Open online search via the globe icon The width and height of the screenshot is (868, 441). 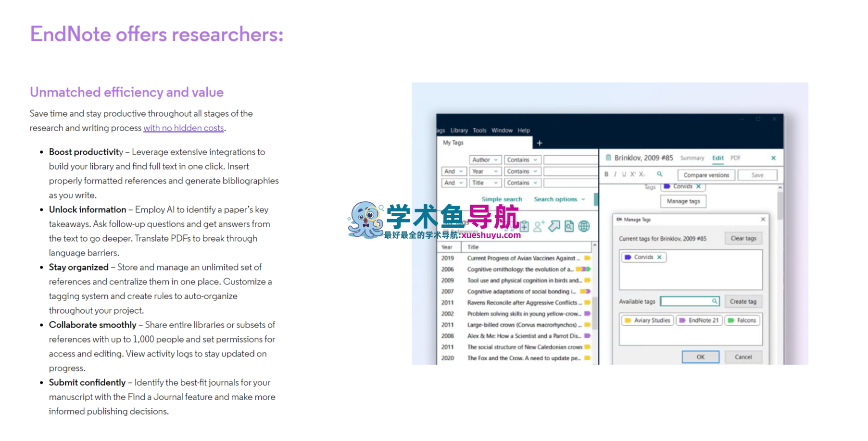tap(584, 226)
